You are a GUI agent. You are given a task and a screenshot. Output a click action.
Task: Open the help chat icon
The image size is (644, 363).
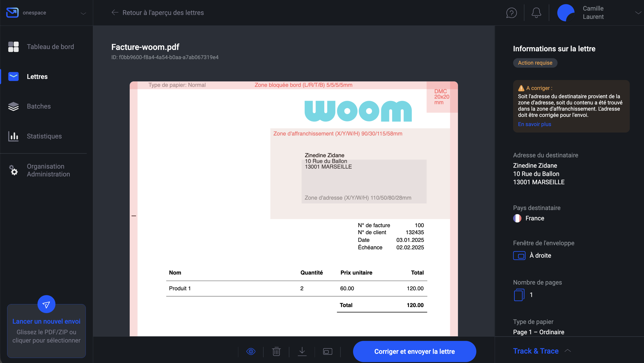pyautogui.click(x=511, y=12)
